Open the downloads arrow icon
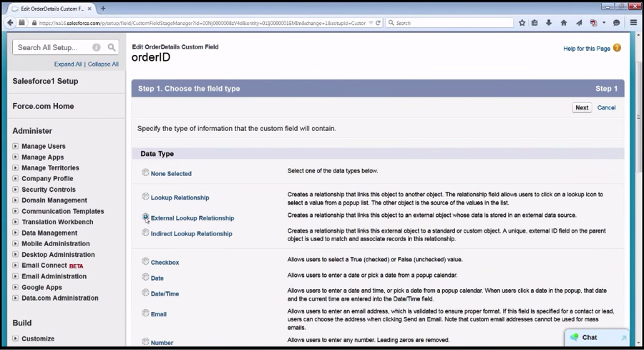The height and width of the screenshot is (350, 644). [x=549, y=23]
